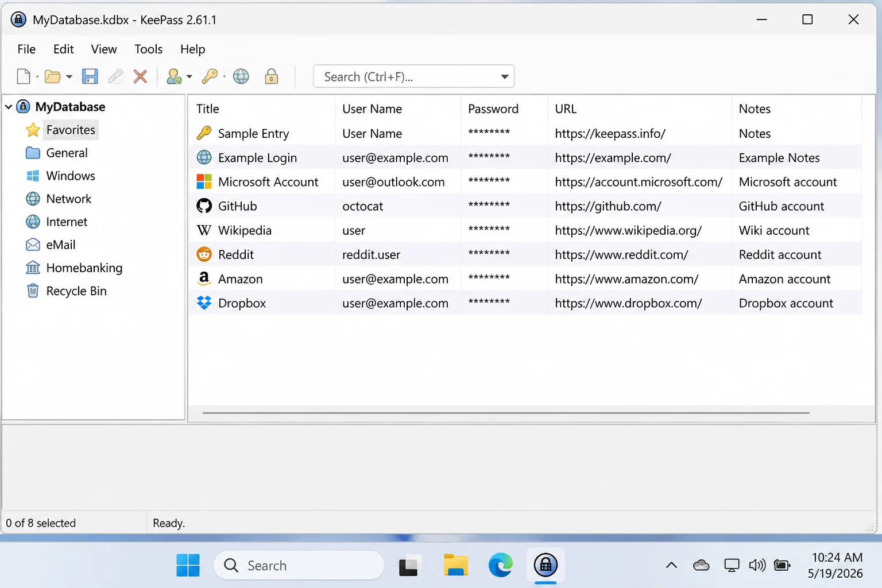Click the Reddit entry icon

pyautogui.click(x=204, y=254)
